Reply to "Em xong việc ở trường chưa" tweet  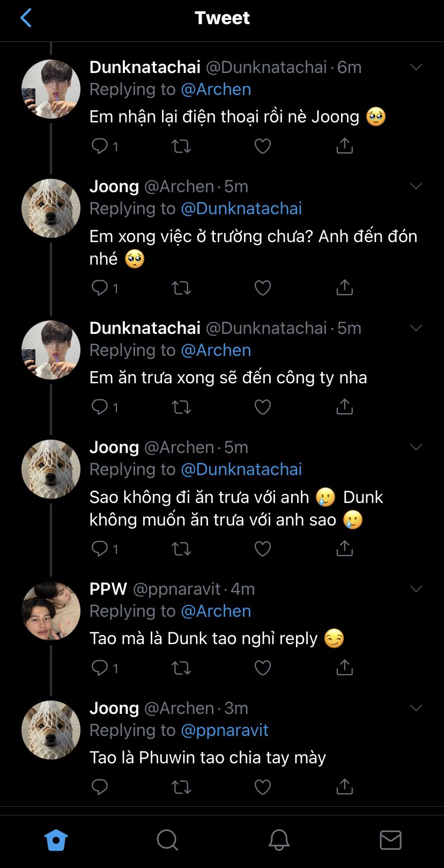coord(100,288)
